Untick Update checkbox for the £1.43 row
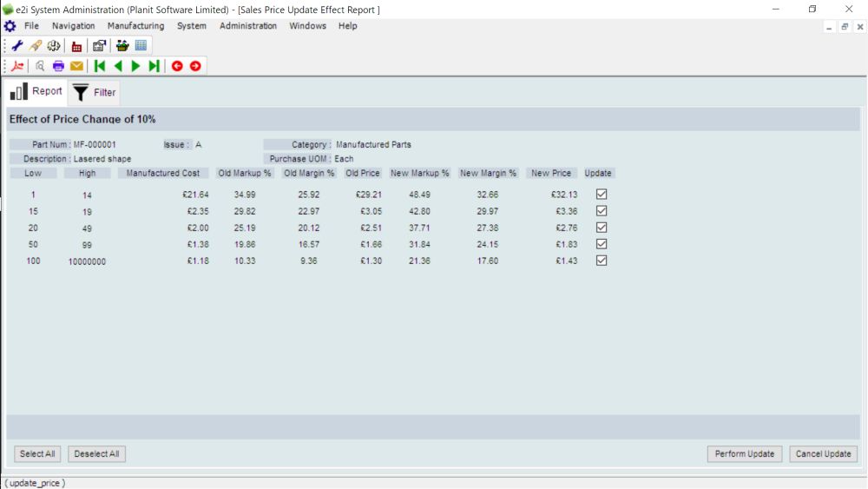868x489 pixels. (x=602, y=261)
